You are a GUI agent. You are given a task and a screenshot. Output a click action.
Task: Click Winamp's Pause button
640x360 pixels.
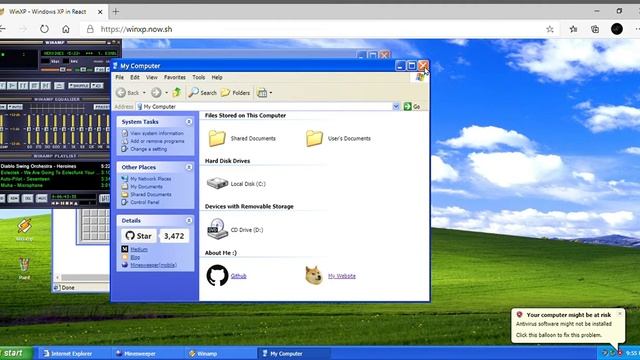[23, 86]
